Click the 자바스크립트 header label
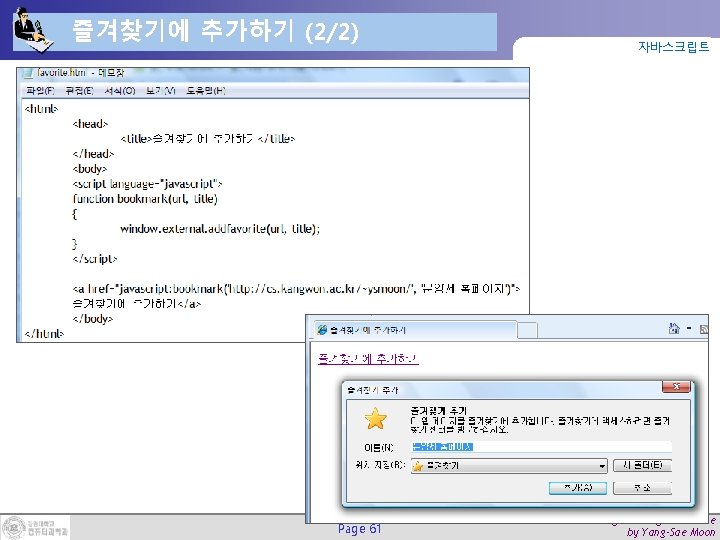 coord(674,46)
